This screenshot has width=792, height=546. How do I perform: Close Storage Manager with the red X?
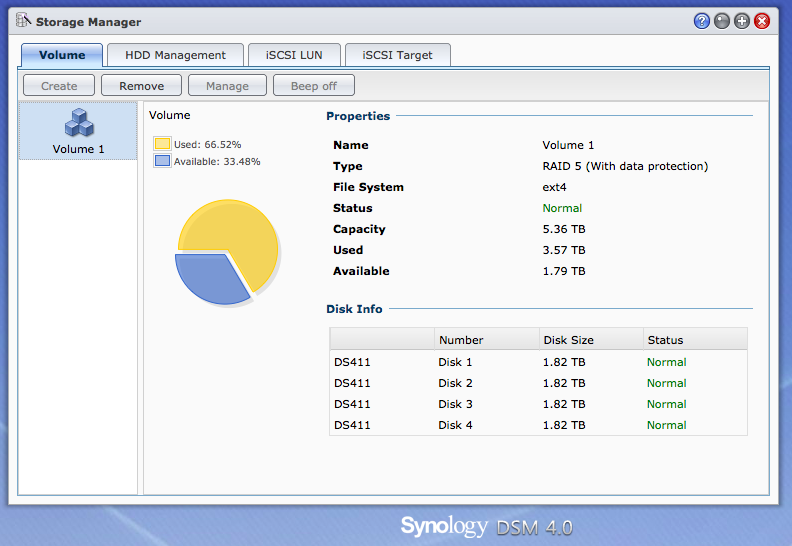click(762, 21)
